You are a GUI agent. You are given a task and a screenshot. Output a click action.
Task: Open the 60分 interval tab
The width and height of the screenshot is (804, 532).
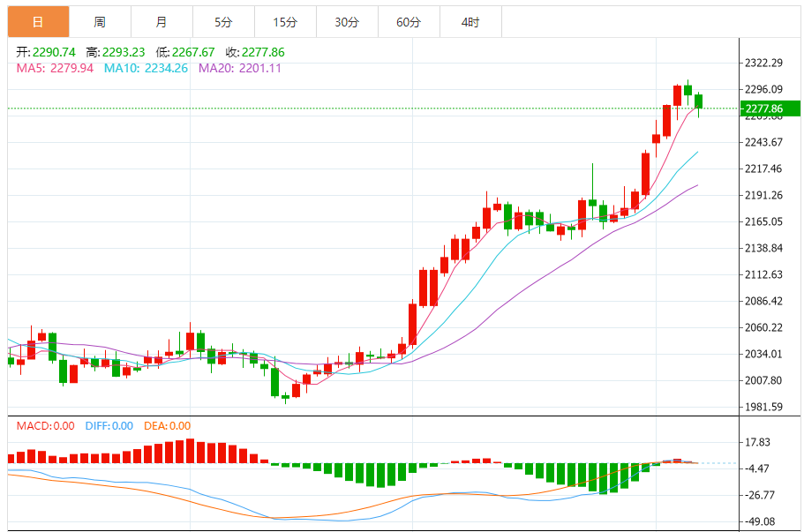pyautogui.click(x=409, y=22)
